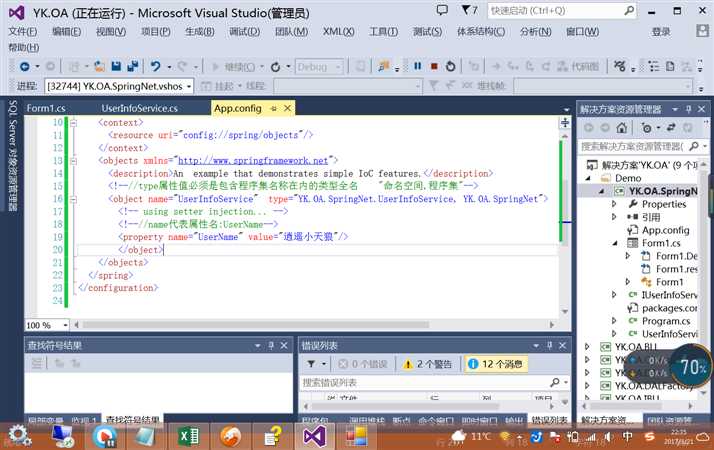The height and width of the screenshot is (450, 714).
Task: Close the find symbol results panel
Action: (284, 346)
